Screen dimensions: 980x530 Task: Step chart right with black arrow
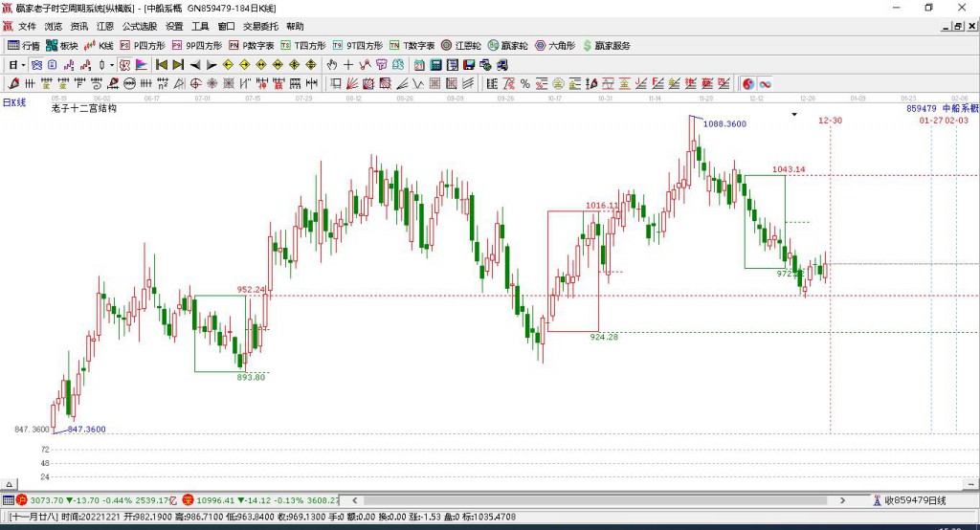[x=212, y=65]
